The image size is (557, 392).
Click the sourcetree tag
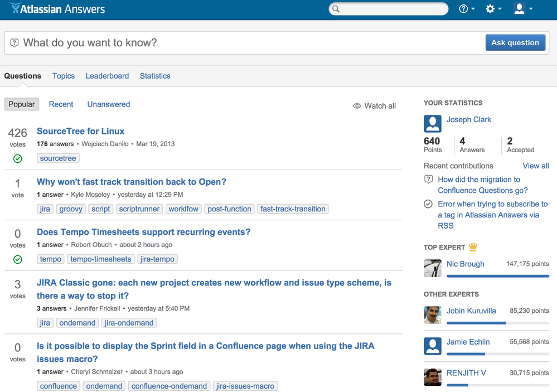(x=58, y=158)
